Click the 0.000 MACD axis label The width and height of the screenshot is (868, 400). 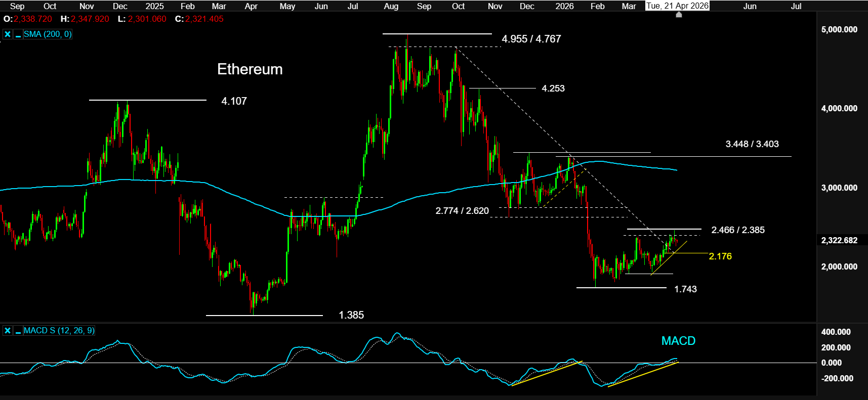coord(832,363)
